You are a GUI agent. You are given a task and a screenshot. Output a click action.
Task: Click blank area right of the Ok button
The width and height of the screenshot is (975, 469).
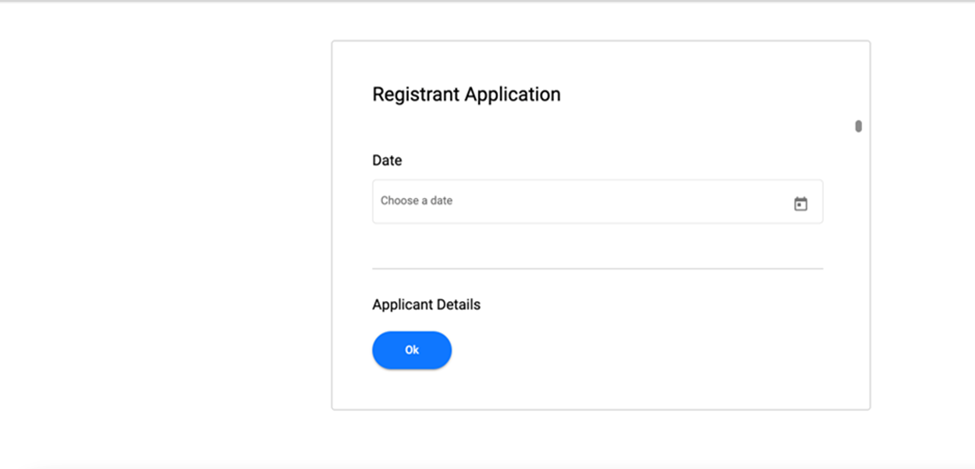[620, 350]
